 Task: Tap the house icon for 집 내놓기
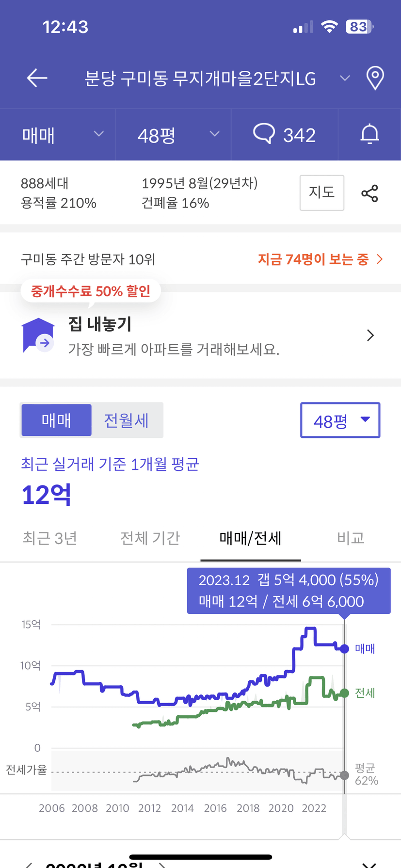38,335
